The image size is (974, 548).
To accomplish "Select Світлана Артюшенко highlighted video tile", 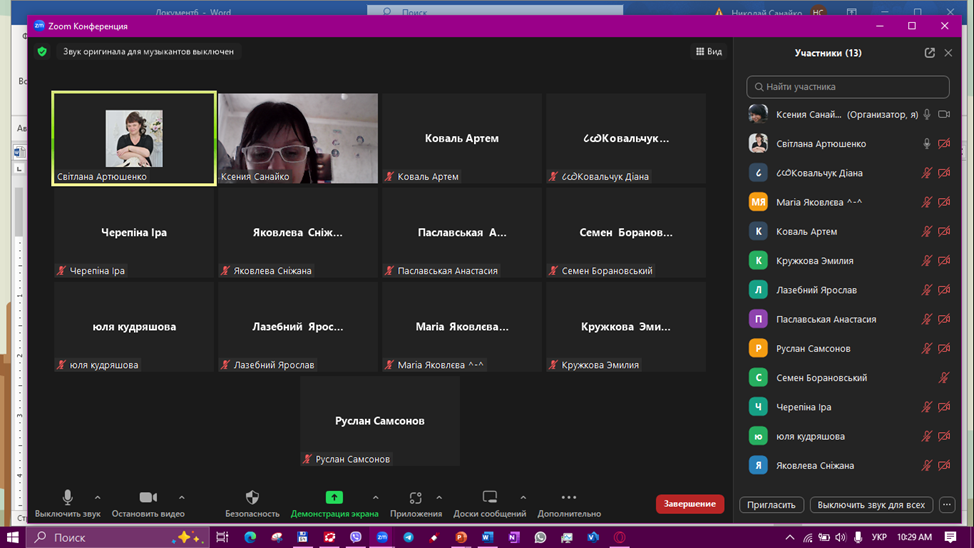I will point(134,139).
